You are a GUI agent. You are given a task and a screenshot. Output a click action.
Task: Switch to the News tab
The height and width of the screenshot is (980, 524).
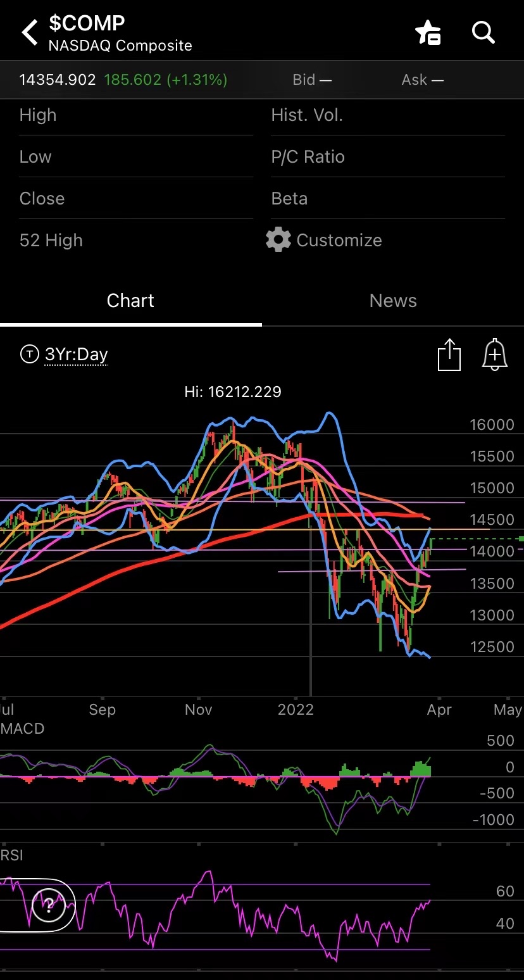click(393, 301)
